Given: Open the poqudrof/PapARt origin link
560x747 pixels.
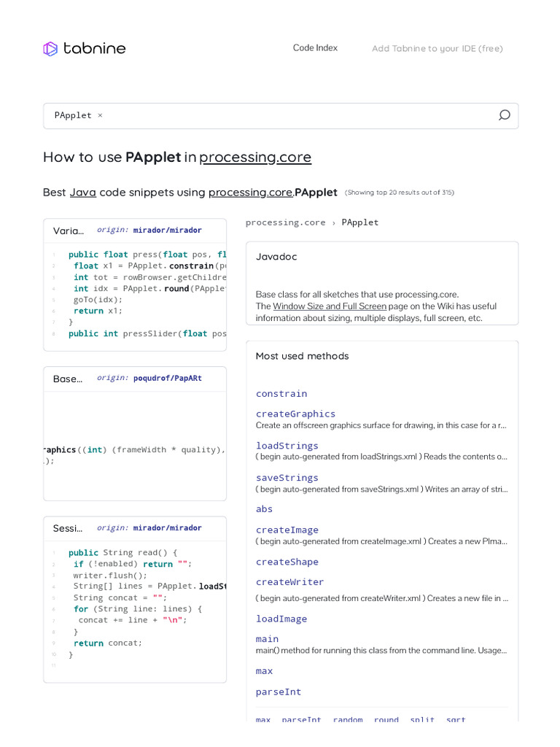Looking at the screenshot, I should [167, 378].
